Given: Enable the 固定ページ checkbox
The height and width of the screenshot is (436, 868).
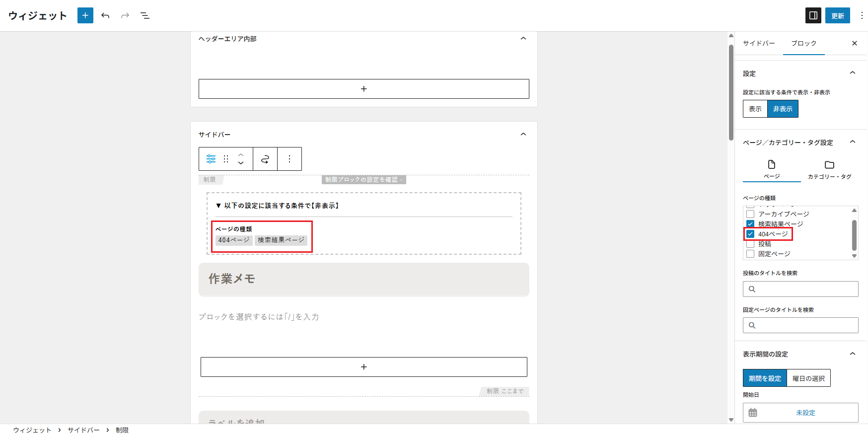Looking at the screenshot, I should (750, 254).
